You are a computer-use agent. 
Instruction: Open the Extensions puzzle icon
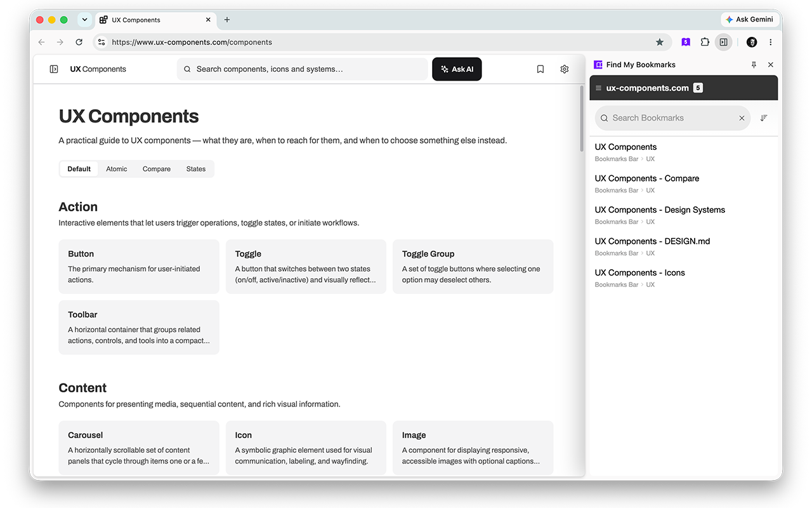tap(705, 42)
